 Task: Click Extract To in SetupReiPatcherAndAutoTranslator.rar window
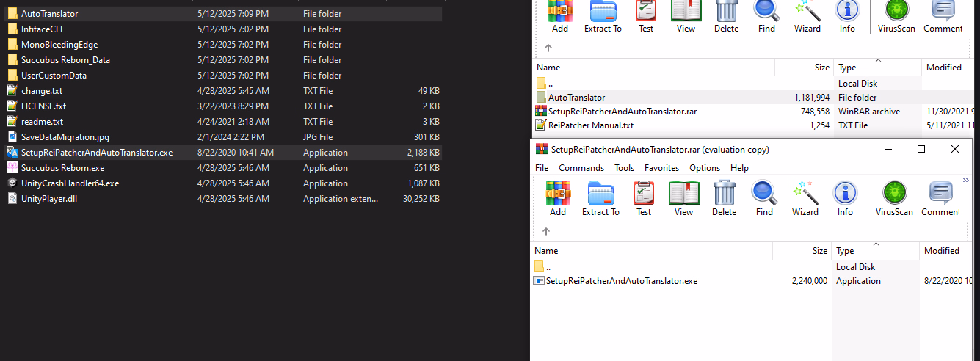click(x=600, y=199)
